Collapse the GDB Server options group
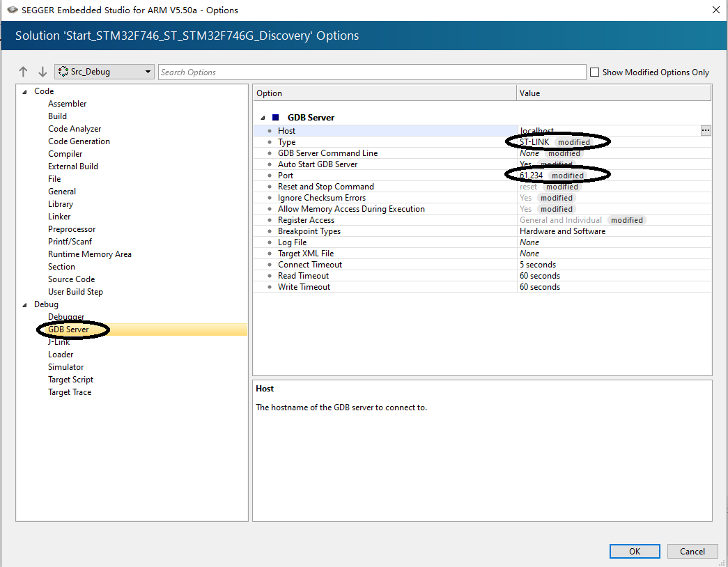Viewport: 728px width, 567px height. click(263, 118)
